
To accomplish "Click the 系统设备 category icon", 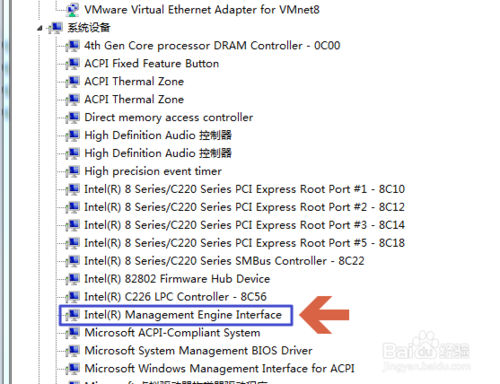I will coord(56,28).
